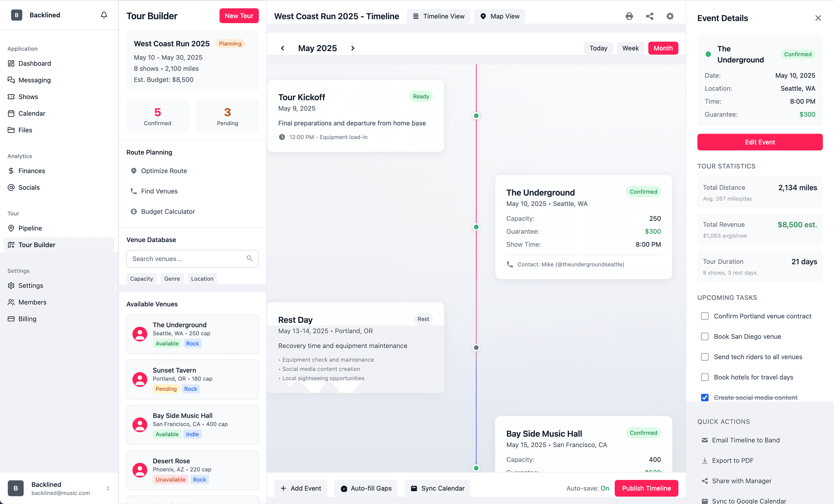Image resolution: width=834 pixels, height=504 pixels.
Task: Open the Location filter
Action: (202, 278)
